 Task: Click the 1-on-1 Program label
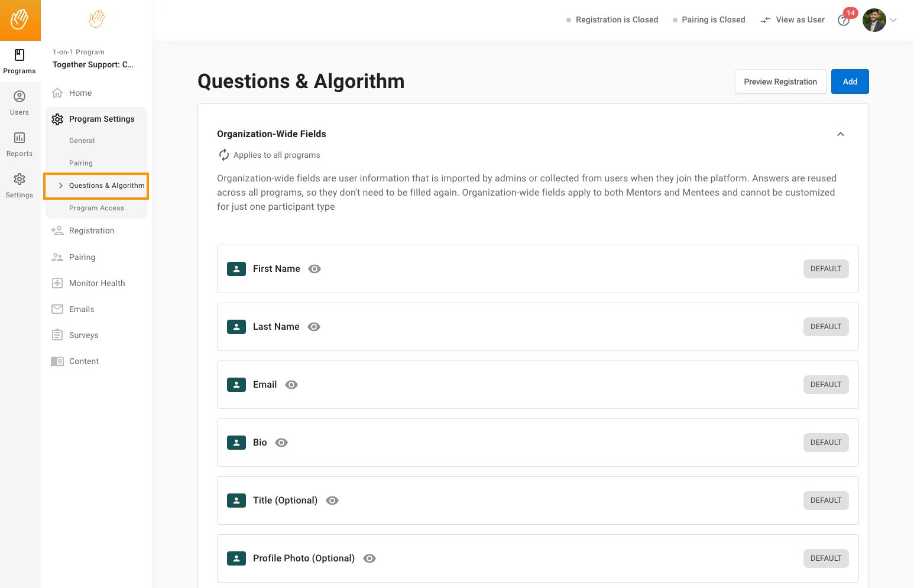click(x=79, y=52)
